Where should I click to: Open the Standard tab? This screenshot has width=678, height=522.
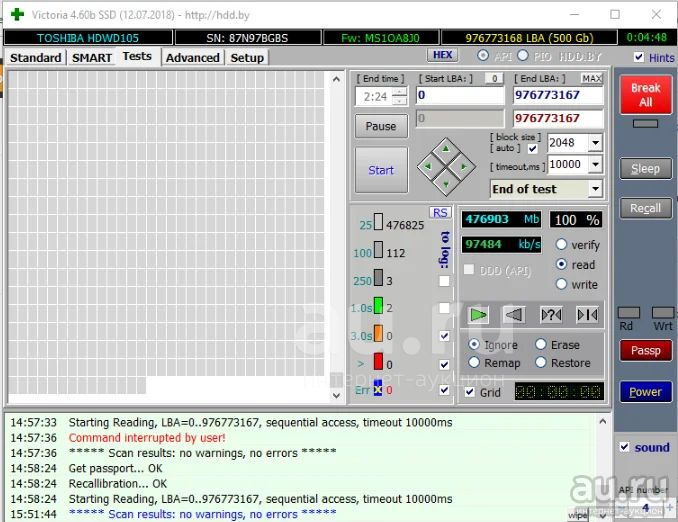(x=35, y=58)
